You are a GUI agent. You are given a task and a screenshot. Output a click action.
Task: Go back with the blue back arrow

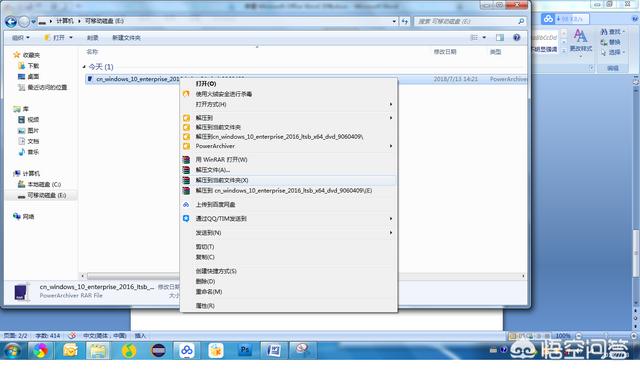tap(11, 21)
